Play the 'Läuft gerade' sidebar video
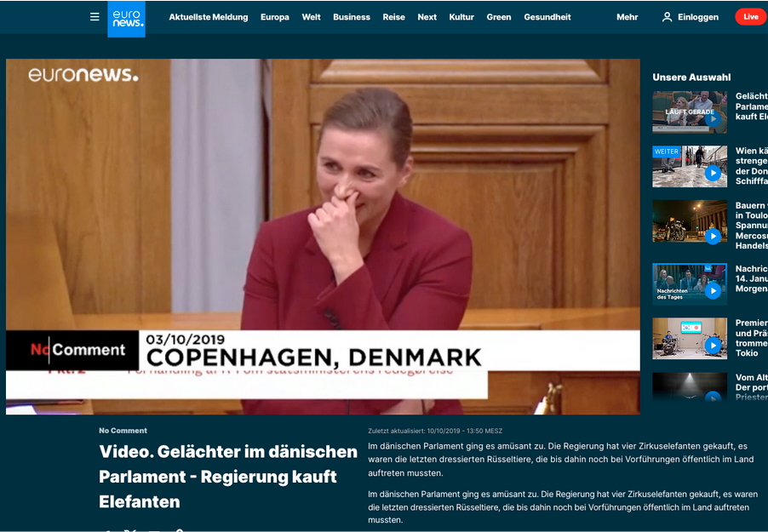Screen dimensions: 768x532 coord(713,119)
